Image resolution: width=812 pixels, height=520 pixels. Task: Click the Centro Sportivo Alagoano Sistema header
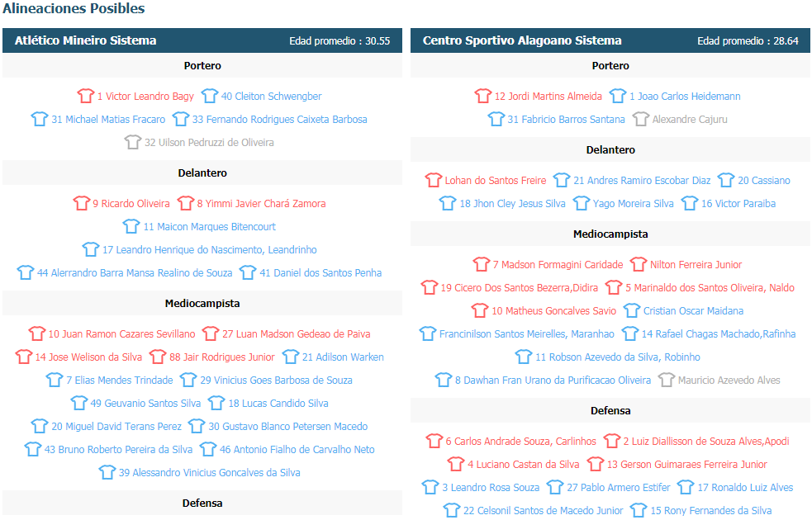click(x=522, y=40)
